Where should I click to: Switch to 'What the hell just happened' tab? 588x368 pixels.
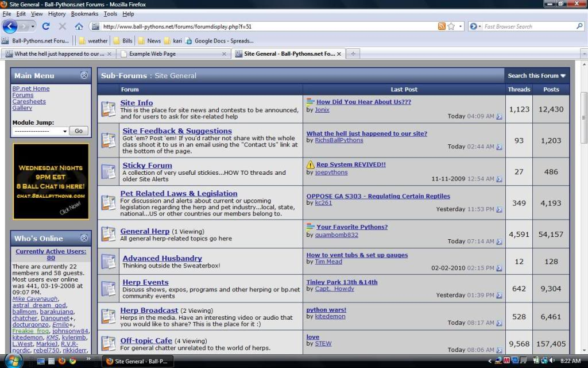coord(58,53)
